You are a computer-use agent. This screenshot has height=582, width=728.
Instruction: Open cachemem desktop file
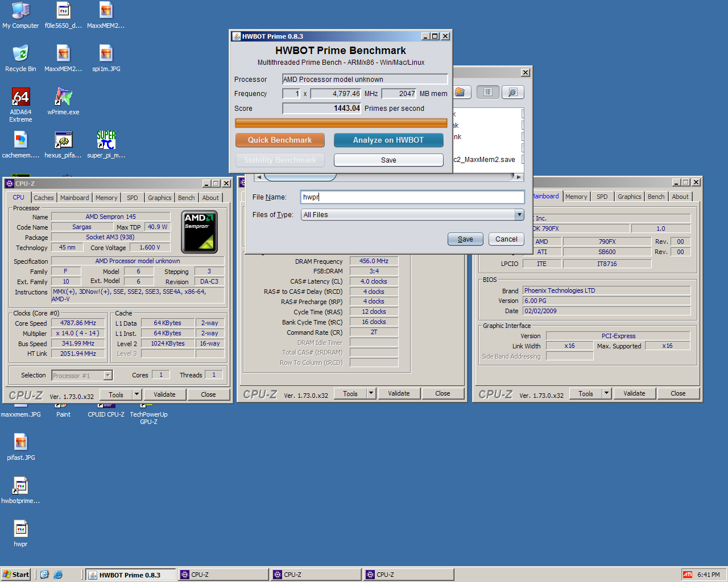coord(20,145)
